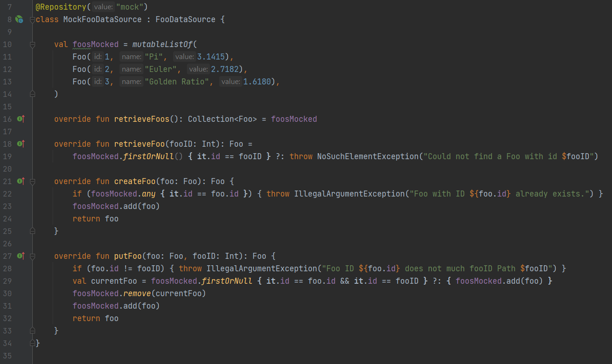Click line number 35 in the gutter
This screenshot has height=364, width=612.
[7, 356]
